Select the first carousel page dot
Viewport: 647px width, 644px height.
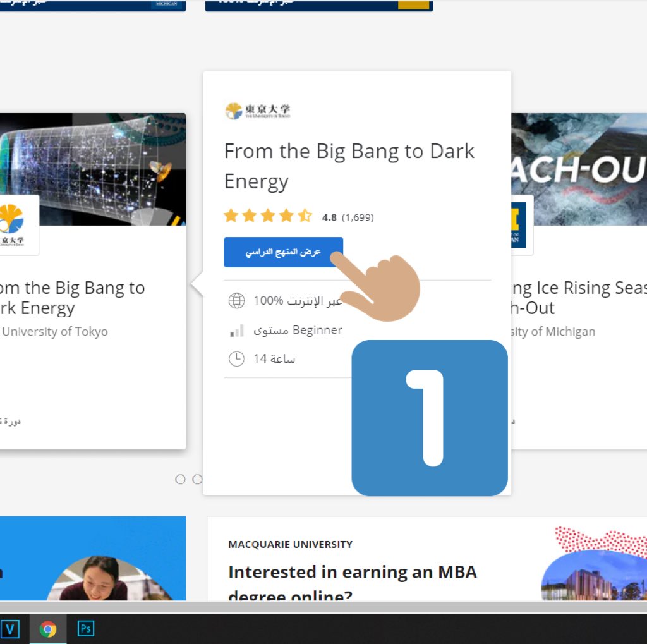click(180, 479)
